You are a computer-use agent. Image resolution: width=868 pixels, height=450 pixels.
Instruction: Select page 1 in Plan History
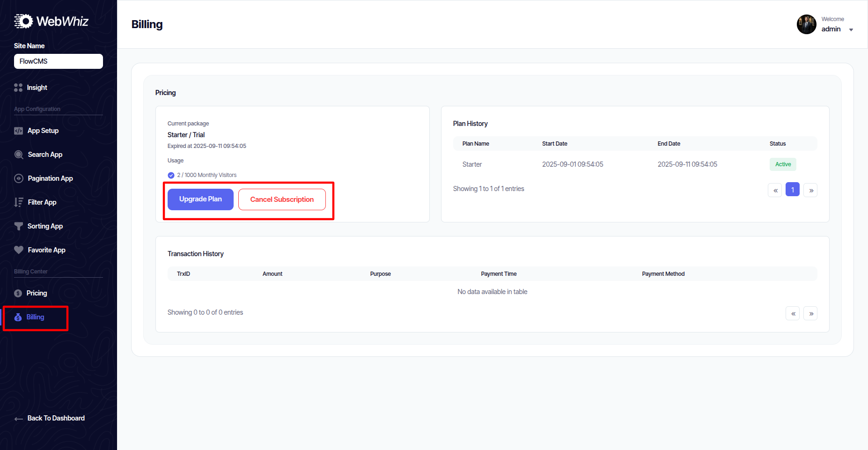click(793, 190)
